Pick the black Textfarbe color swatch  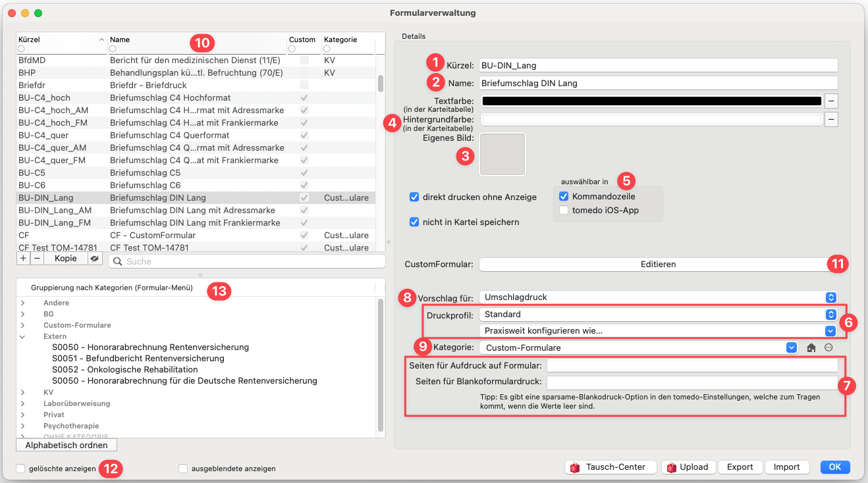(651, 101)
